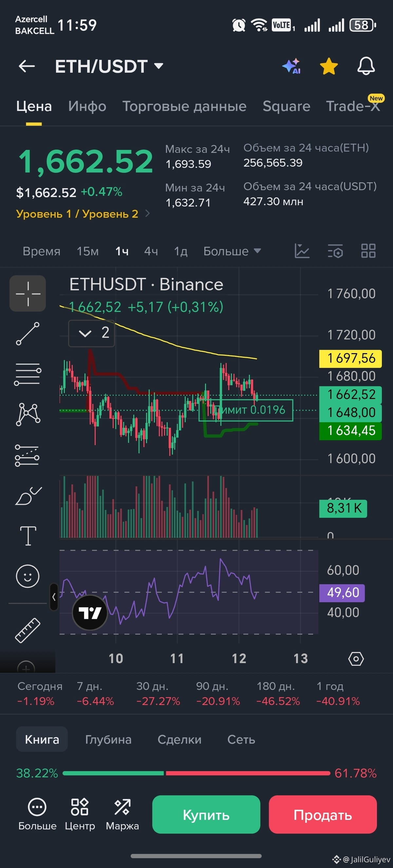The image size is (393, 868).
Task: Tap the 1 662,52 current price label
Action: click(x=350, y=395)
